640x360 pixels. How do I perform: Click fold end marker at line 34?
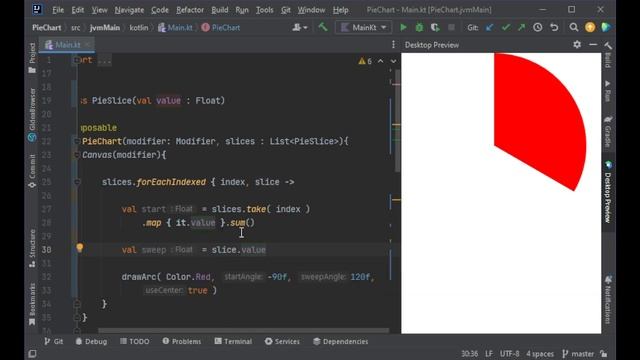pyautogui.click(x=77, y=304)
